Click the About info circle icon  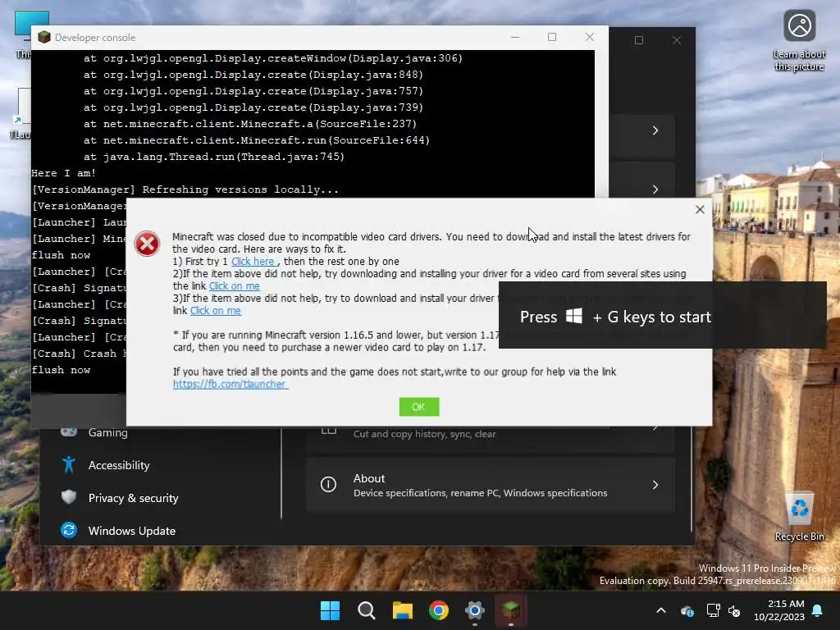(x=328, y=484)
